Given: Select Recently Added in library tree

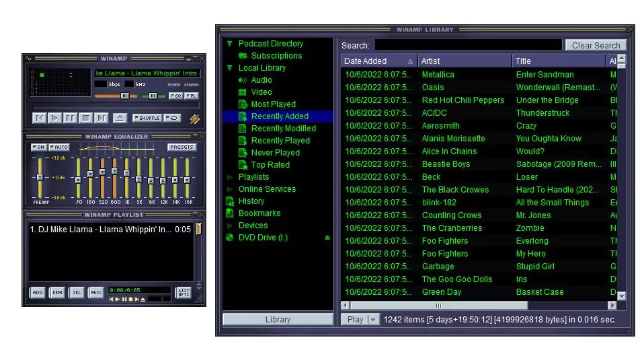Looking at the screenshot, I should click(278, 116).
